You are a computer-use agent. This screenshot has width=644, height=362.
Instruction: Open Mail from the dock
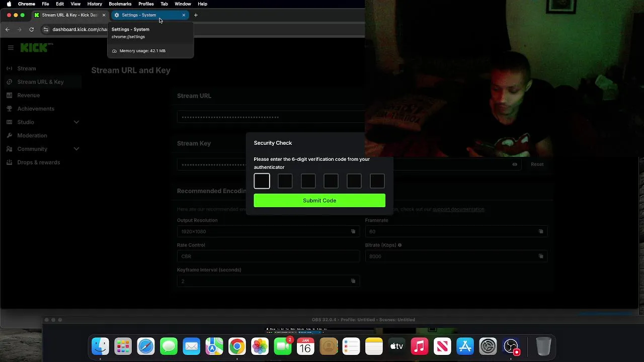[192, 346]
